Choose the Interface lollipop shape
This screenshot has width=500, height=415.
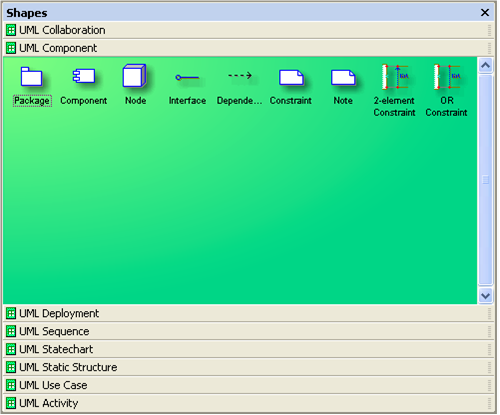(x=187, y=78)
